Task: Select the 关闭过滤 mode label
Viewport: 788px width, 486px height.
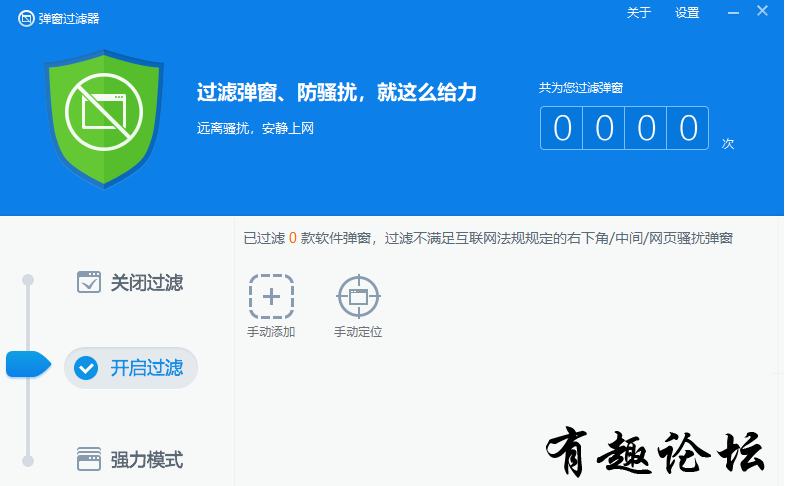Action: tap(147, 283)
